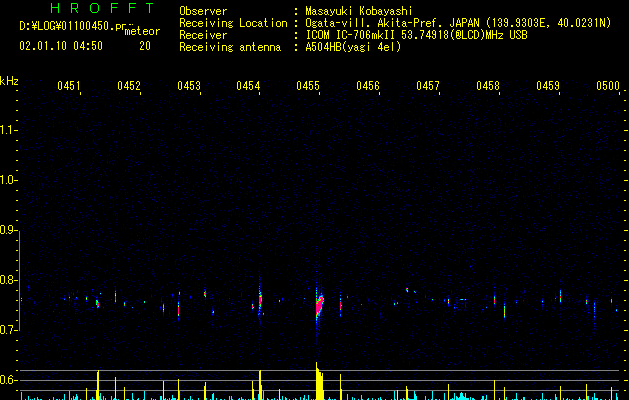629x400 pixels.
Task: Click the "Receiving antenna" label
Action: coord(230,47)
